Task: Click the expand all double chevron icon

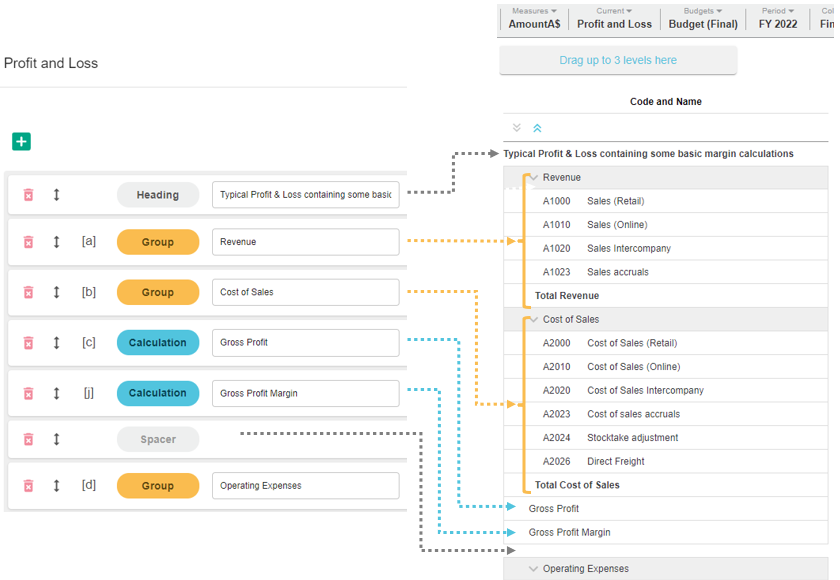Action: (x=517, y=128)
